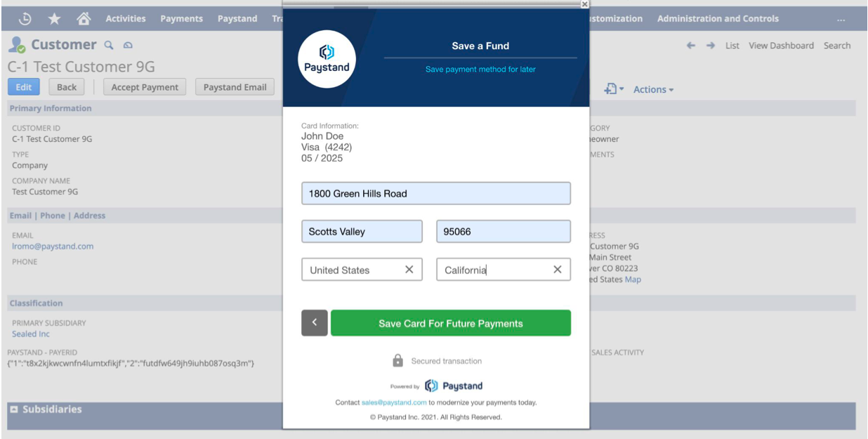The image size is (868, 439).
Task: Click the Paystand footer logo
Action: (x=454, y=386)
